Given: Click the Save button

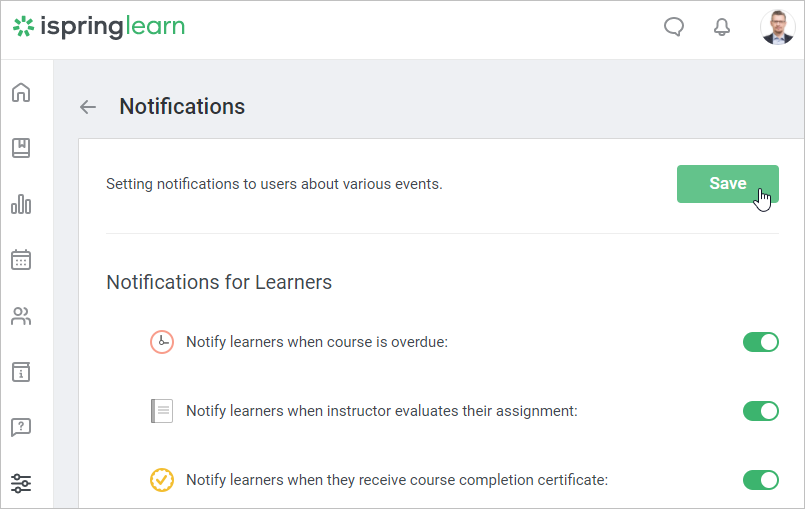Looking at the screenshot, I should tap(727, 184).
